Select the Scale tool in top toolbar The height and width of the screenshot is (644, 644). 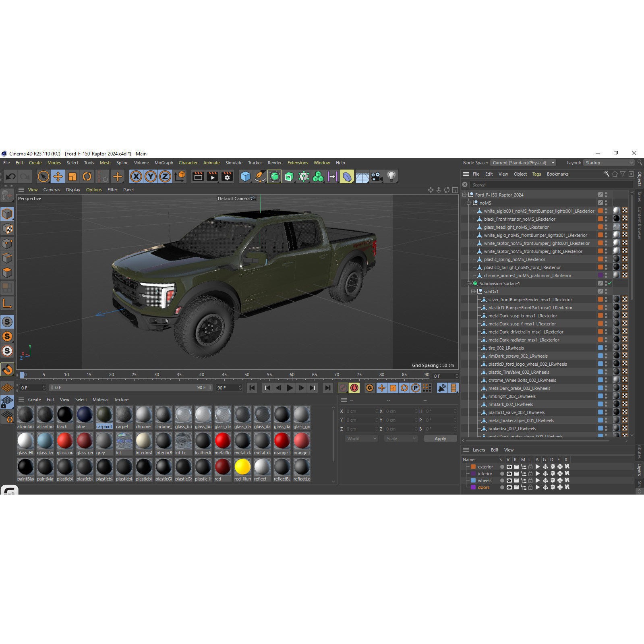pyautogui.click(x=72, y=176)
